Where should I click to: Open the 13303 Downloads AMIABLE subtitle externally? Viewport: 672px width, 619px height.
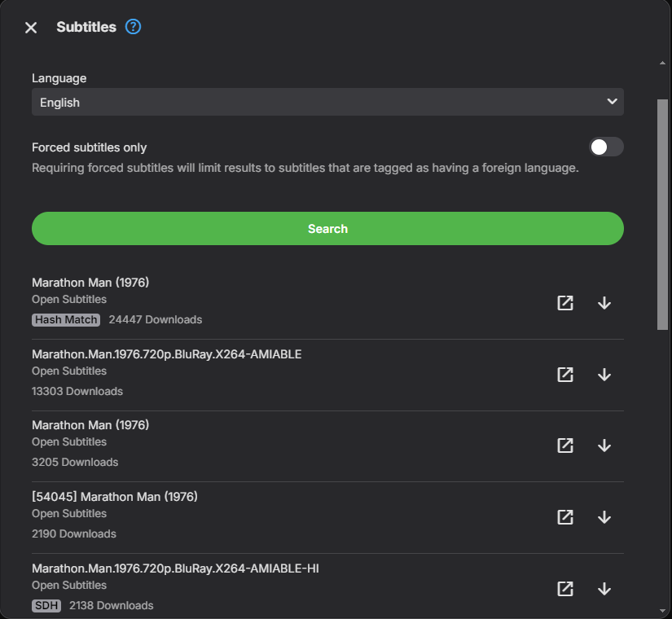(565, 375)
